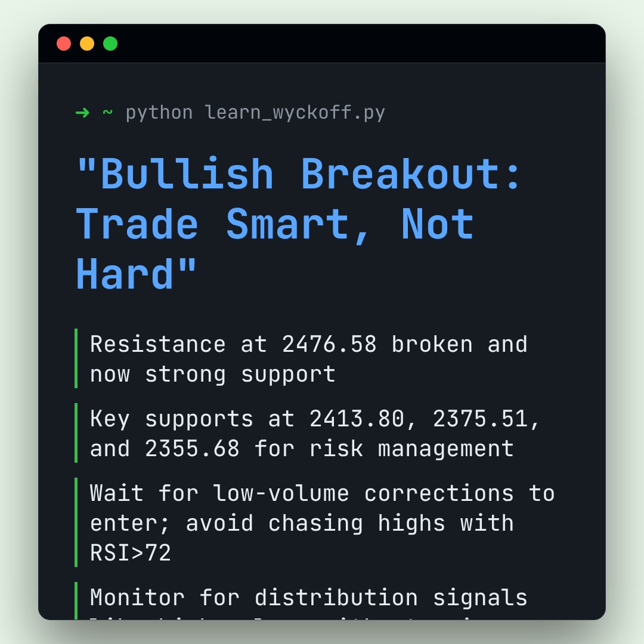Viewport: 644px width, 644px height.
Task: Click the red close window dot
Action: click(64, 44)
